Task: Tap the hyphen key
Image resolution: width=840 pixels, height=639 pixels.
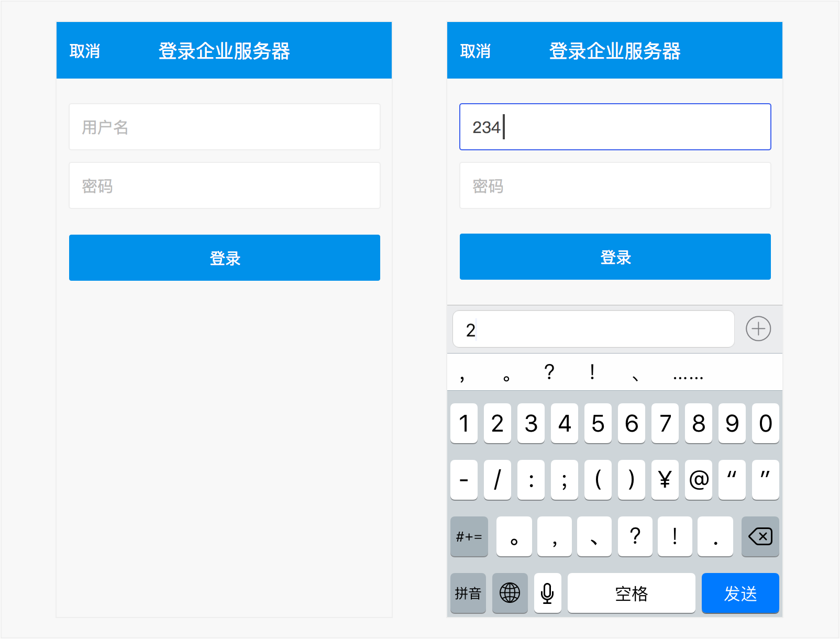Action: point(464,480)
